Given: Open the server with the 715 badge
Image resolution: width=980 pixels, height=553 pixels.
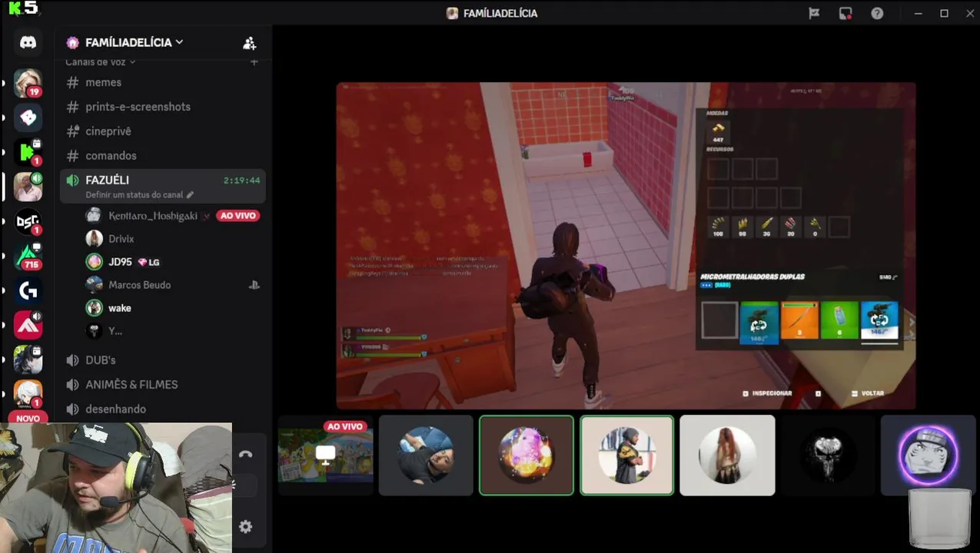Looking at the screenshot, I should [28, 256].
